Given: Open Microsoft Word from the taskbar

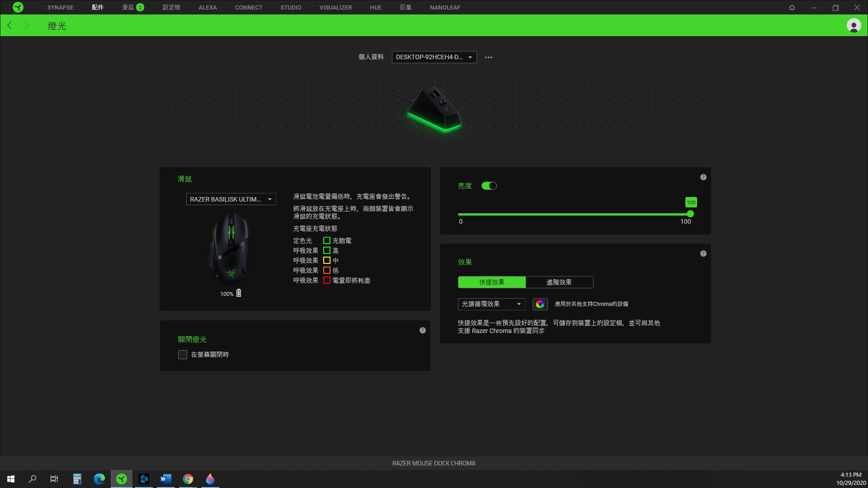Looking at the screenshot, I should tap(166, 479).
